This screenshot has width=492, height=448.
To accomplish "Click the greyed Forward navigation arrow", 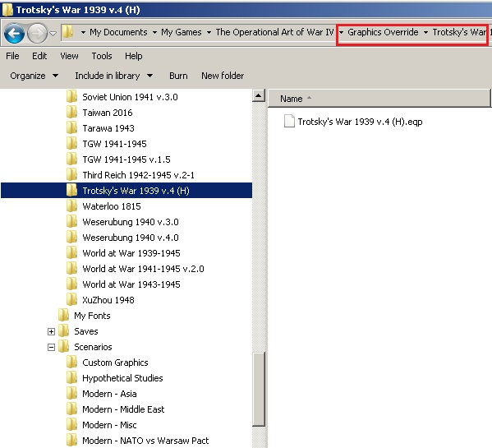I will (37, 33).
